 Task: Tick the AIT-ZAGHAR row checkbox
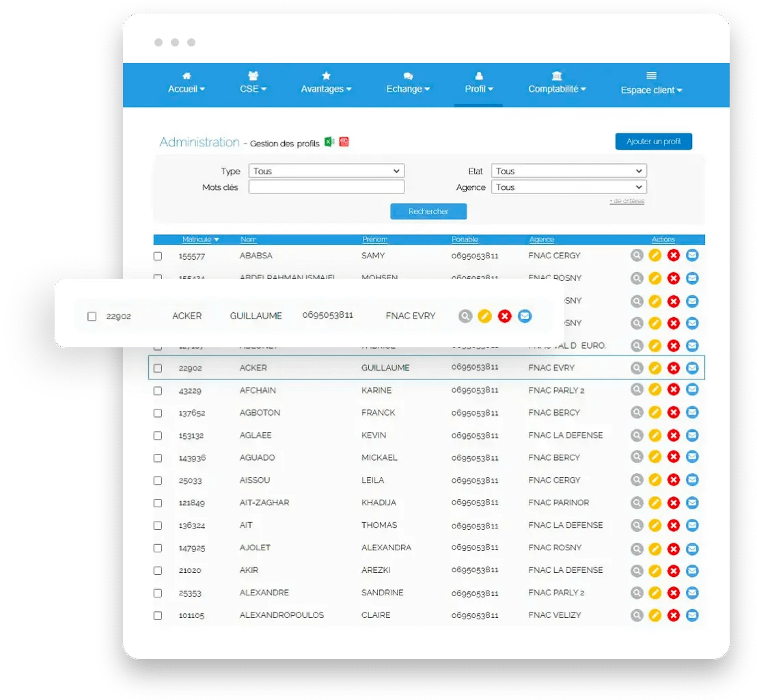(158, 503)
